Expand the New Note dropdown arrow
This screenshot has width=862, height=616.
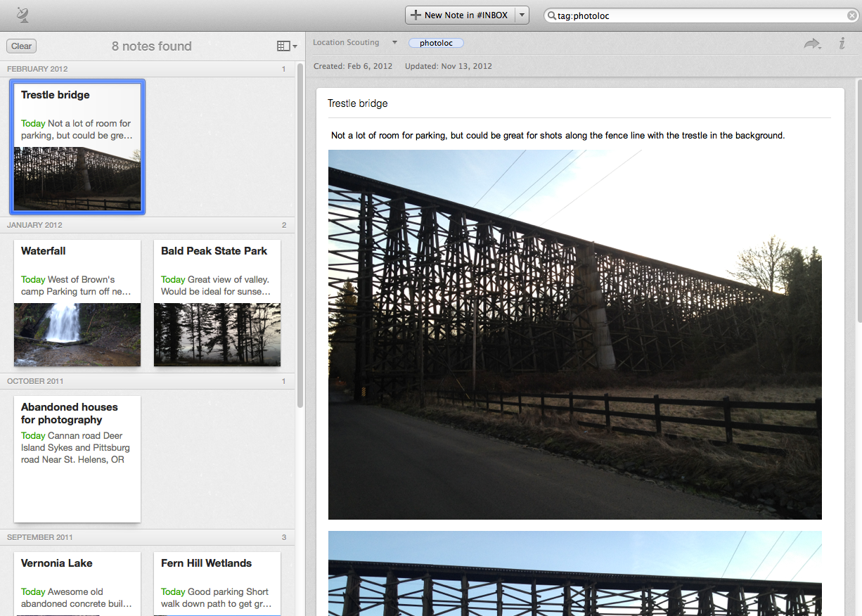[522, 15]
